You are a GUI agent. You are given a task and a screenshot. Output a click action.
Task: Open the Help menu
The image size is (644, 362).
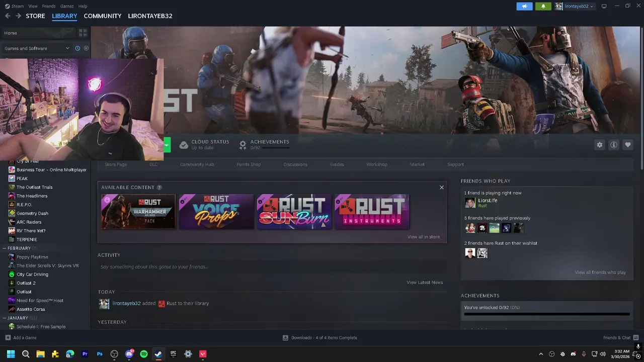83,6
